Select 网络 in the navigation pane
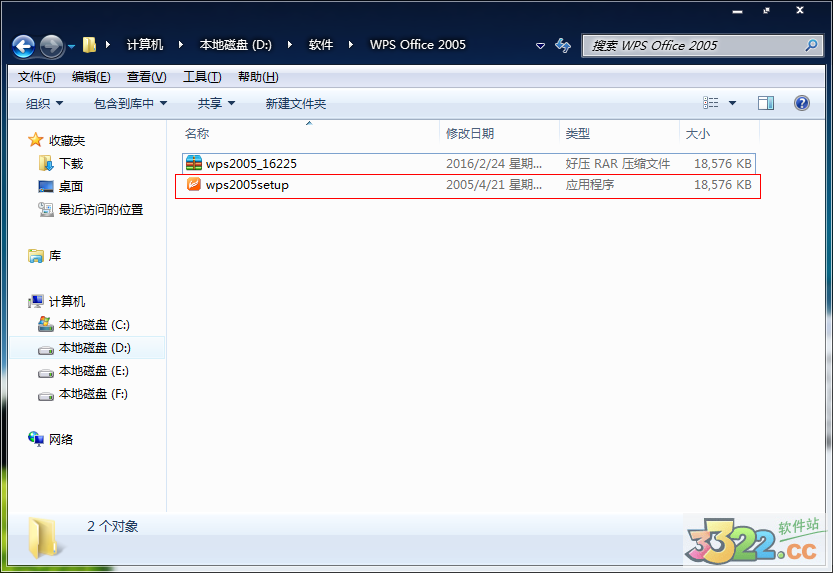Viewport: 833px width, 573px height. 61,440
